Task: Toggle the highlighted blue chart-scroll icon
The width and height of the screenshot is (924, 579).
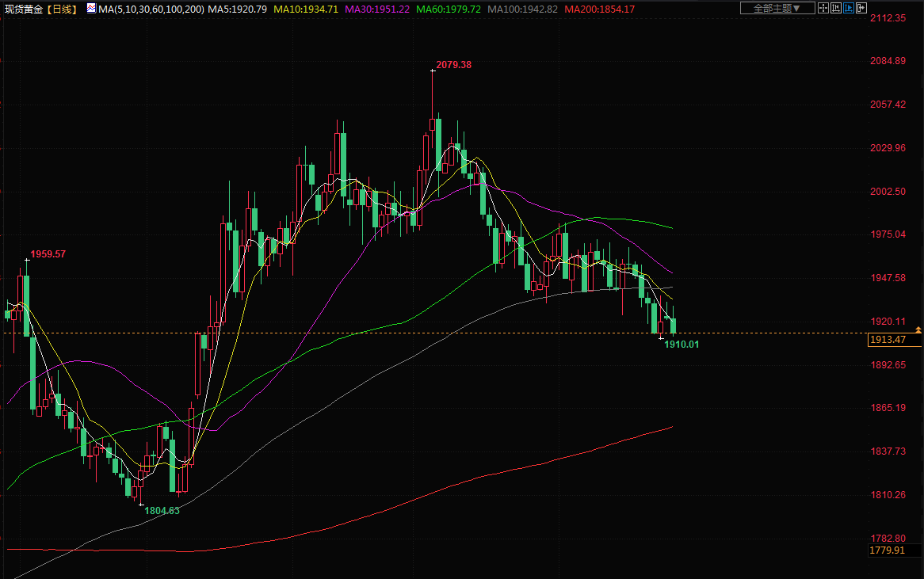Action: pyautogui.click(x=849, y=8)
